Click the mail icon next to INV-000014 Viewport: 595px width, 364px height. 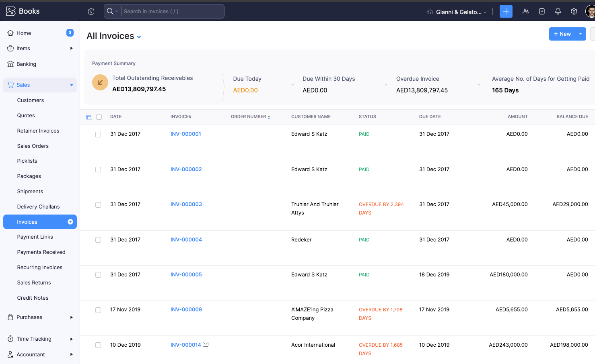tap(206, 344)
